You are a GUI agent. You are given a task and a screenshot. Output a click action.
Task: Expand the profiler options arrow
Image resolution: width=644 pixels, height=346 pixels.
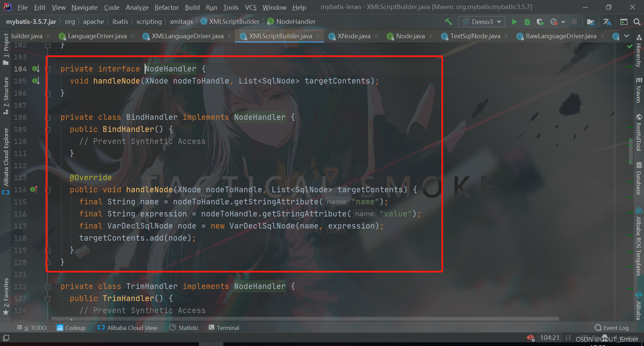tap(563, 22)
